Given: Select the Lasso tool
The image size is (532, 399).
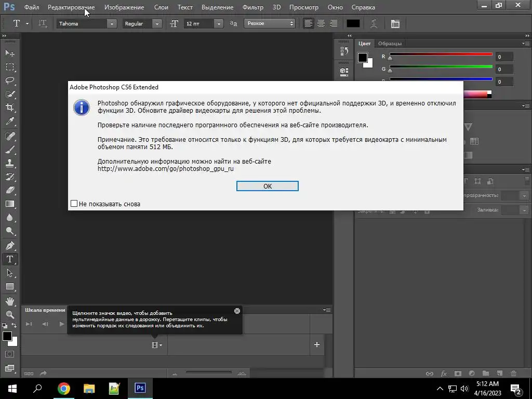Looking at the screenshot, I should pos(9,81).
